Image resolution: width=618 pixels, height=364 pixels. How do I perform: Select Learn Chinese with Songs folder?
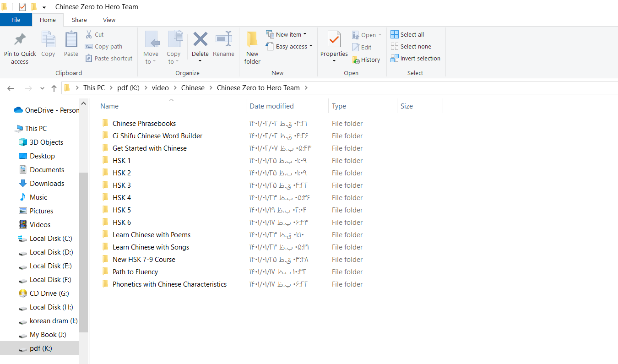[151, 247]
